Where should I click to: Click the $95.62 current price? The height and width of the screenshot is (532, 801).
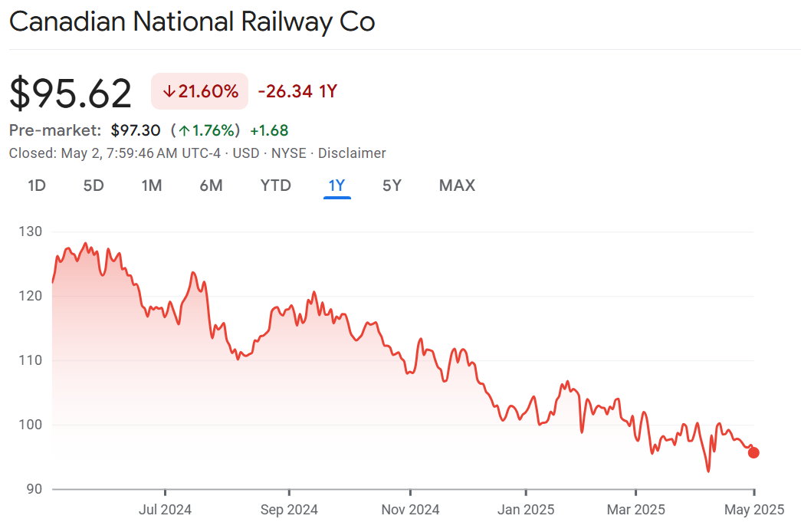[x=71, y=93]
